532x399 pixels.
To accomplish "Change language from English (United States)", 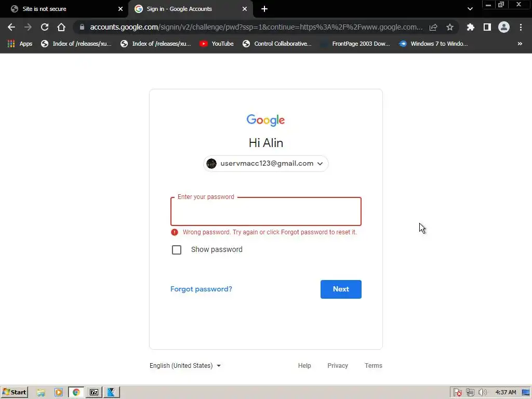I will [185, 365].
